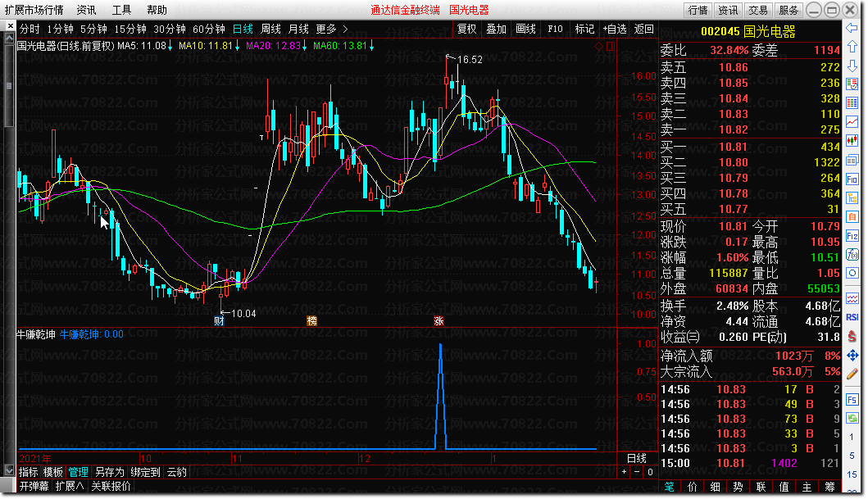Click the green refresh icon
The width and height of the screenshot is (868, 499).
[x=852, y=418]
